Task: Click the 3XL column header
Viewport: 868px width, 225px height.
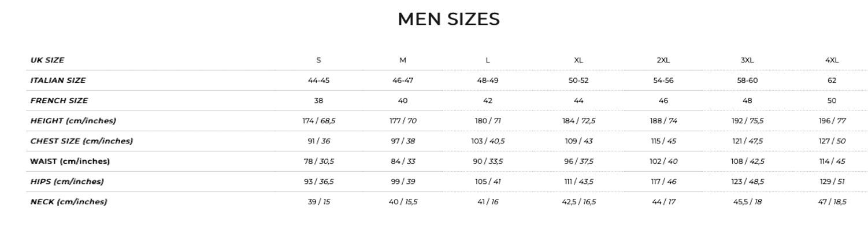Action: coord(747,60)
